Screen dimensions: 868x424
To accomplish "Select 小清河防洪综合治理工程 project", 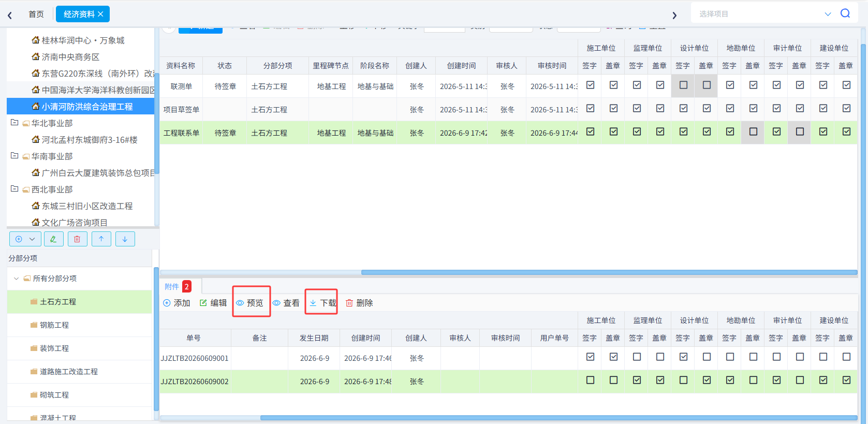I will coord(81,107).
